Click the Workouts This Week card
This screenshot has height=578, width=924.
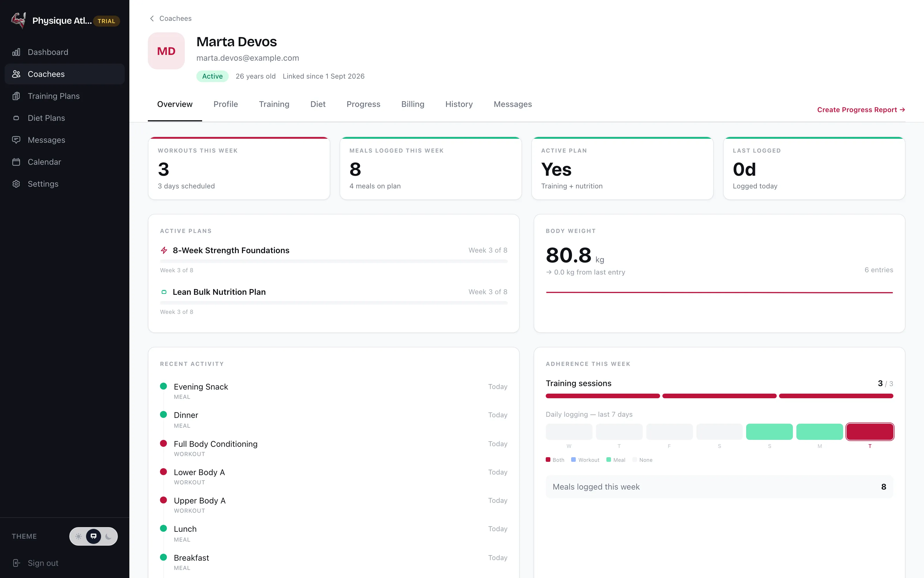point(239,168)
